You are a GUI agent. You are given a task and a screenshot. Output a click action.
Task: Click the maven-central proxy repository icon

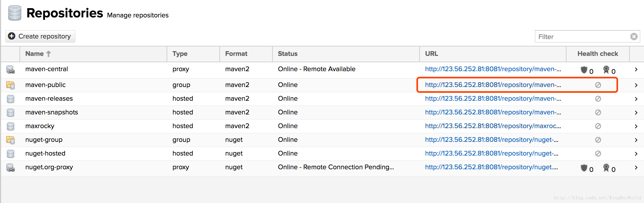11,70
